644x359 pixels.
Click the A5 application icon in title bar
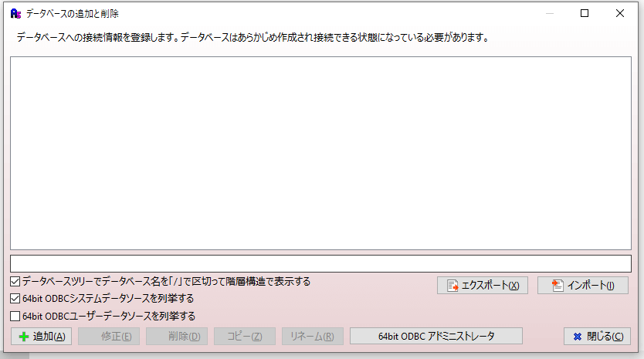pyautogui.click(x=15, y=14)
